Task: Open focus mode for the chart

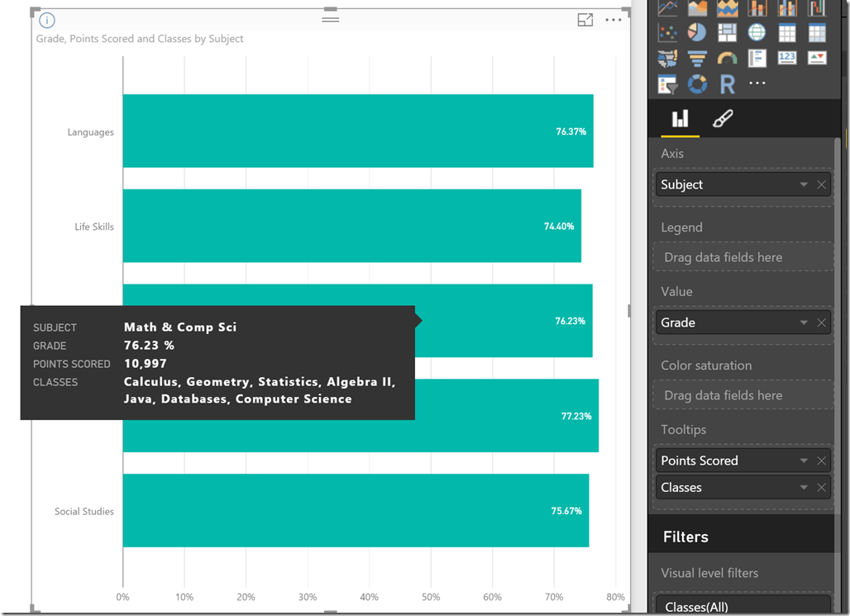Action: click(585, 20)
